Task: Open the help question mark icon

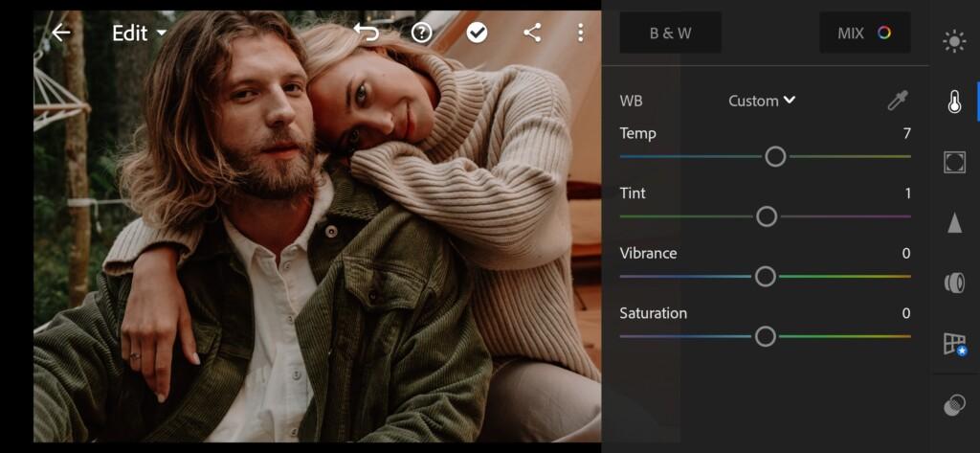Action: (421, 33)
